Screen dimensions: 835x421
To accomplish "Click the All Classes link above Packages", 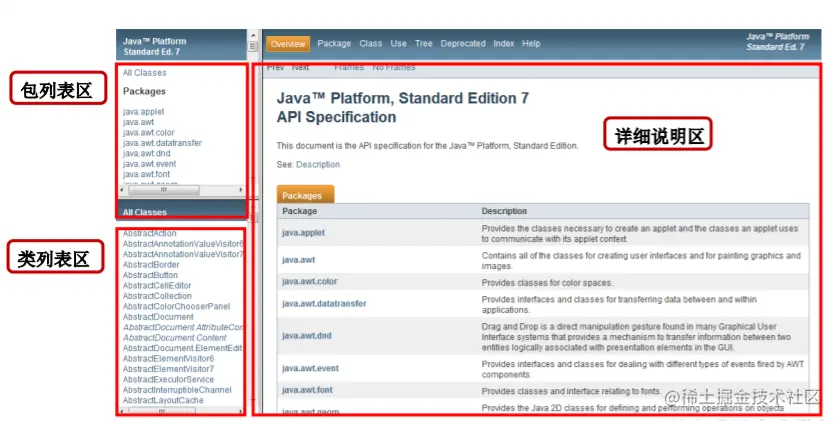I will point(144,72).
